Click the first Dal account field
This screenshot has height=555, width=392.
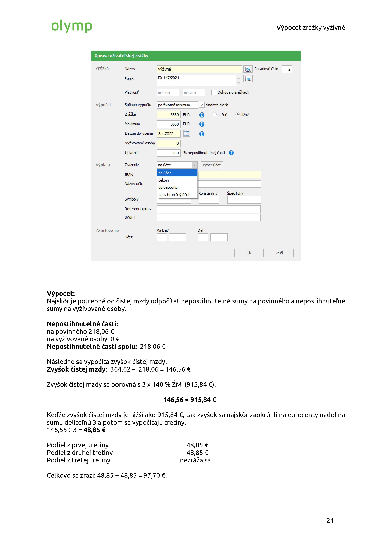(x=203, y=237)
